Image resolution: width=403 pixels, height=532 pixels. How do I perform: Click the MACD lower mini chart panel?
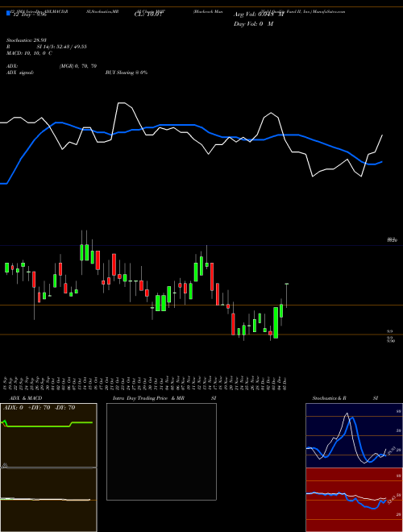pyautogui.click(x=48, y=500)
